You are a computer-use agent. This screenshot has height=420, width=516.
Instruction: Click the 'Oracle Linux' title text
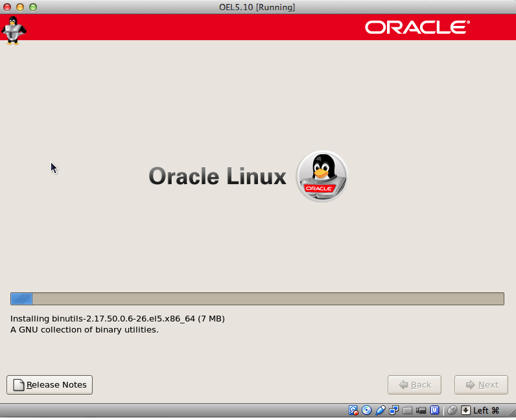pos(218,176)
